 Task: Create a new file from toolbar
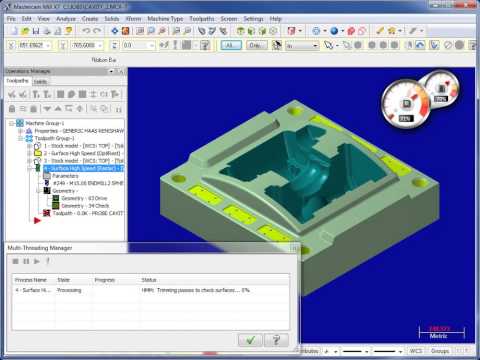tap(14, 31)
